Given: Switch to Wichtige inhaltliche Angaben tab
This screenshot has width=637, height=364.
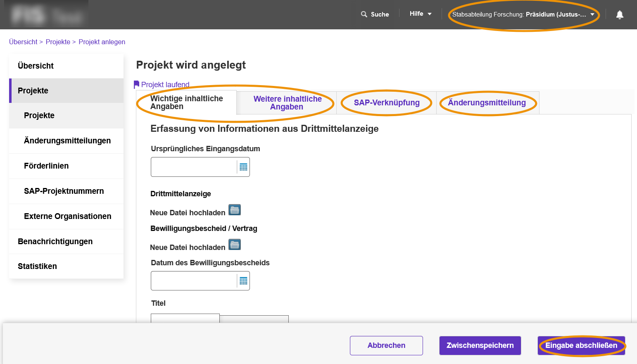Looking at the screenshot, I should (186, 102).
